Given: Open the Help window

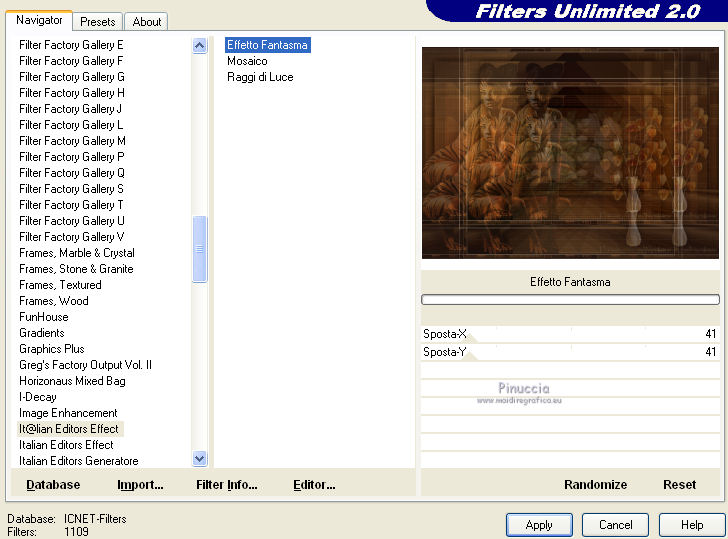Looking at the screenshot, I should (692, 525).
